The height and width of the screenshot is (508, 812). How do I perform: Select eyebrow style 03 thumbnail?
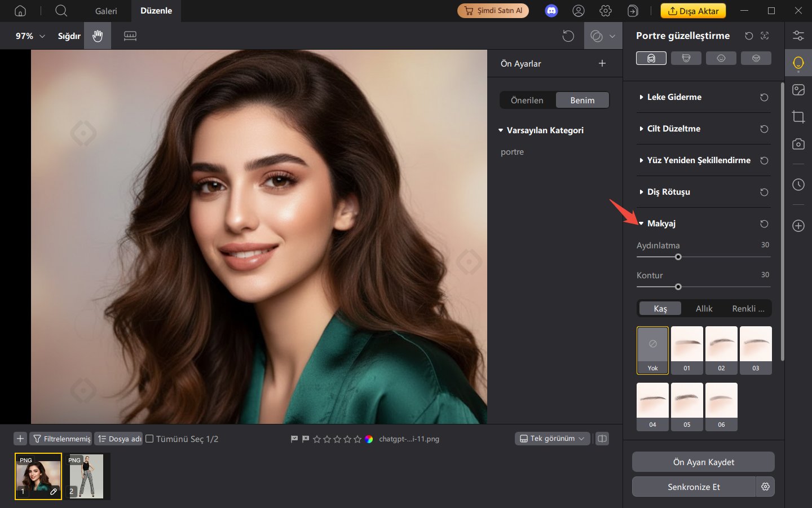(756, 350)
